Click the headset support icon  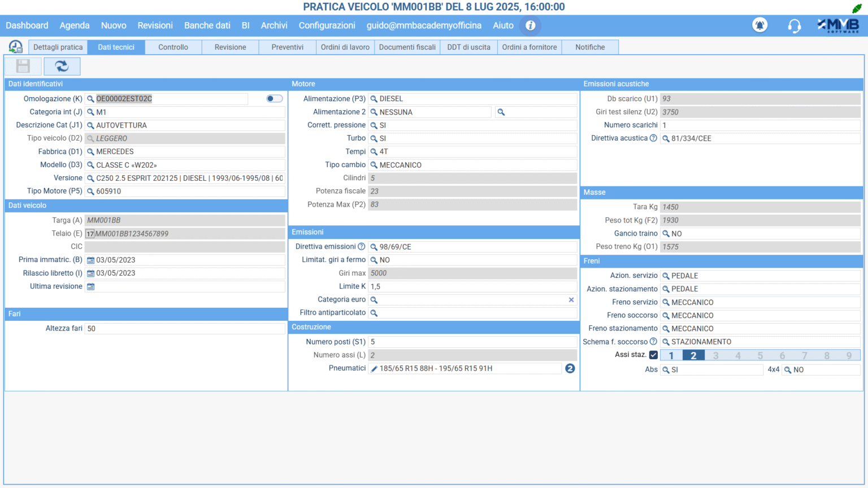click(x=794, y=26)
